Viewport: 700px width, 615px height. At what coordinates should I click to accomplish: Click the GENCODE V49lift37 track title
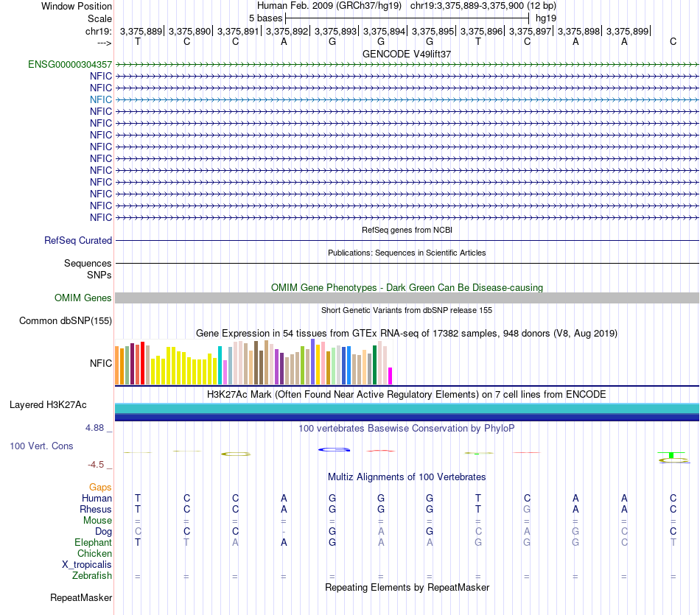(407, 54)
